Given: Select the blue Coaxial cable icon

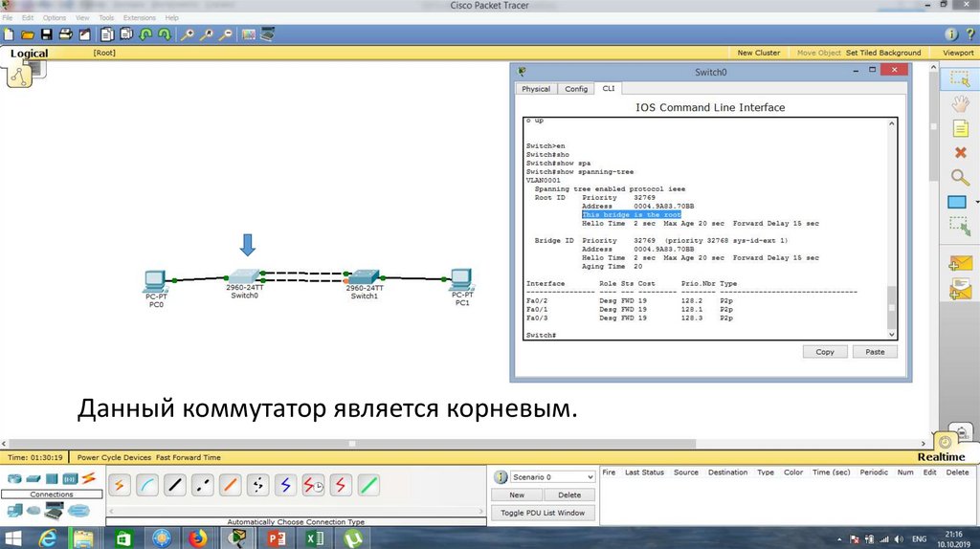Looking at the screenshot, I should pos(285,485).
